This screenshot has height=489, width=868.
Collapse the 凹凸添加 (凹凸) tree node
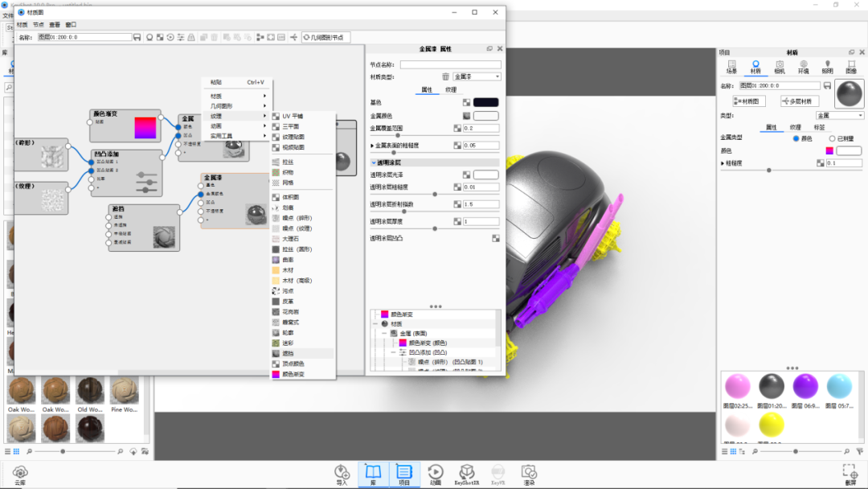point(394,352)
